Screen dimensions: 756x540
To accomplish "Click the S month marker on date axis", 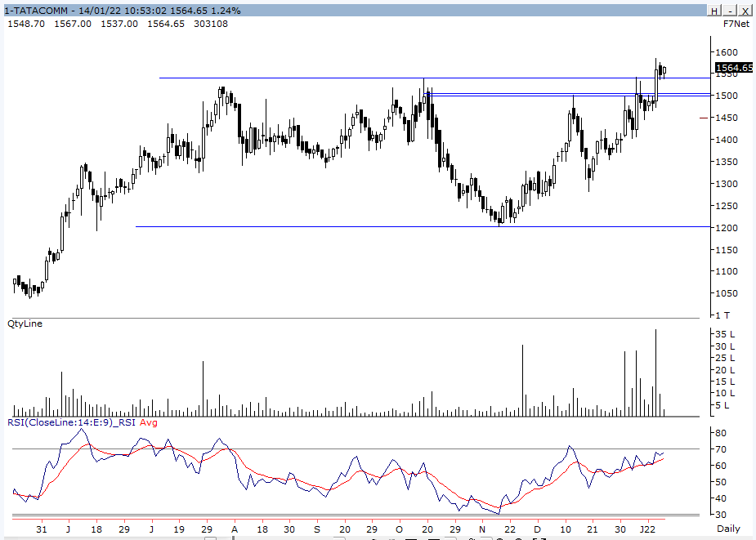I will (317, 529).
